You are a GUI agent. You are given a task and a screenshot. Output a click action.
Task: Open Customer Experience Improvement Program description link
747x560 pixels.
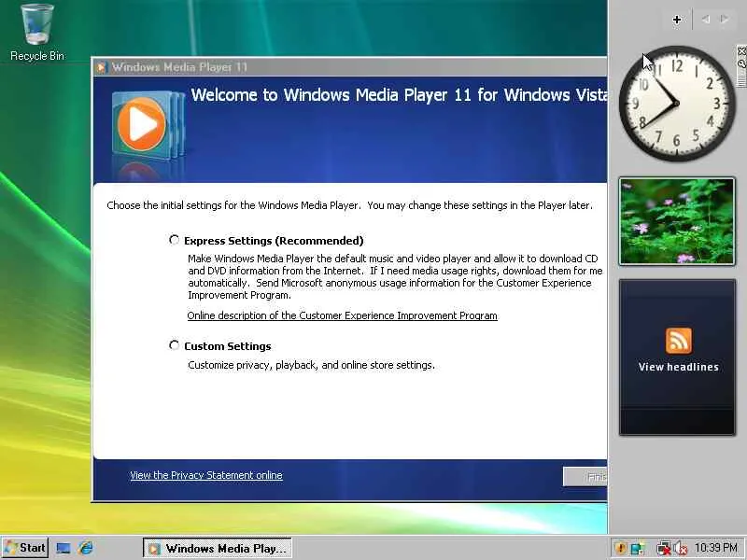[342, 315]
